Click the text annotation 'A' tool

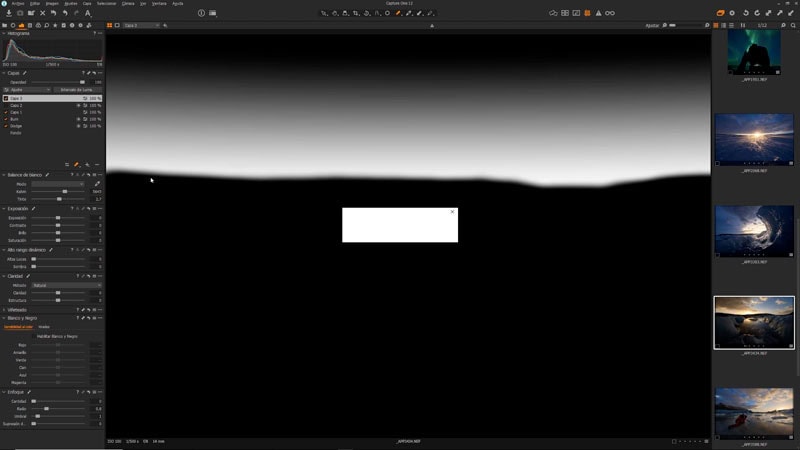point(88,13)
